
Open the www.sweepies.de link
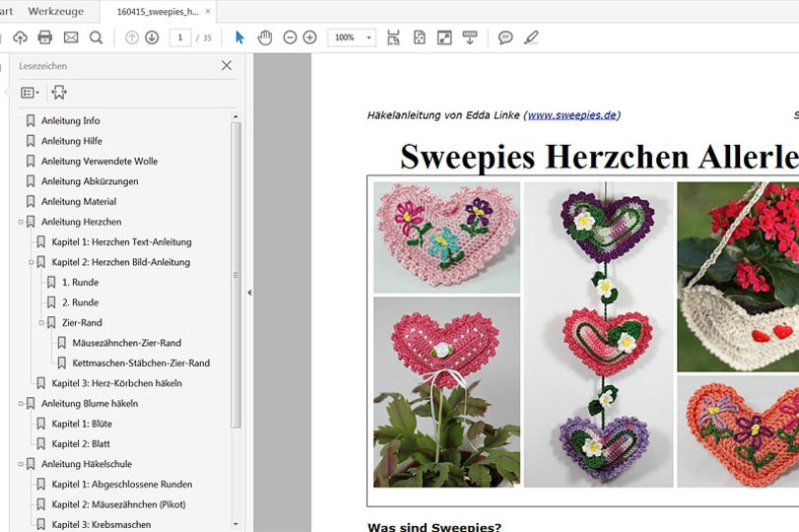click(x=572, y=115)
